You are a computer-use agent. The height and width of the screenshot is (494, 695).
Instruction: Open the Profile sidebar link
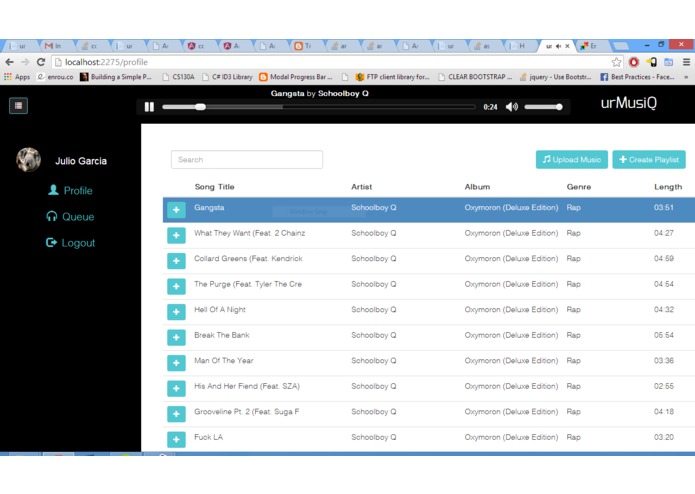tap(70, 191)
